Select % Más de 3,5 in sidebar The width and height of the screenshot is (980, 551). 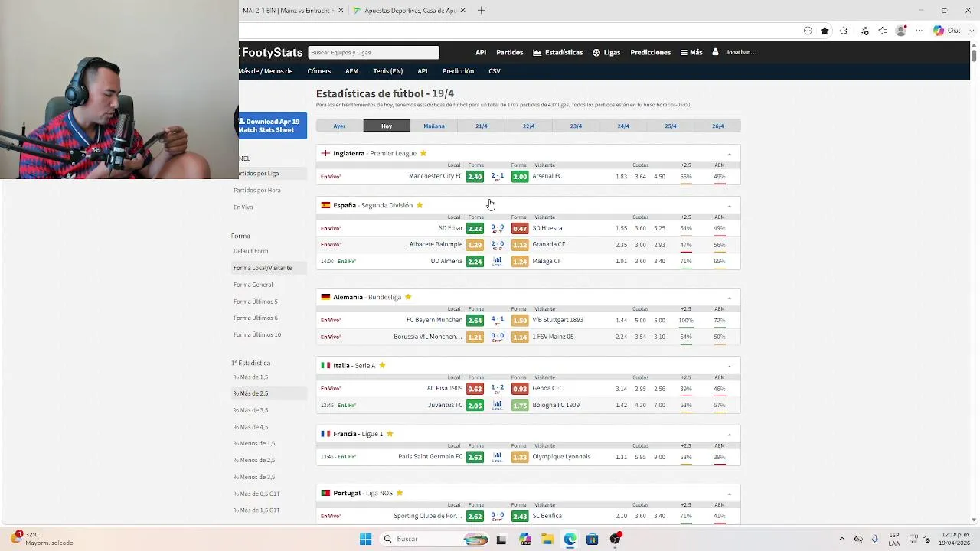[x=251, y=410]
